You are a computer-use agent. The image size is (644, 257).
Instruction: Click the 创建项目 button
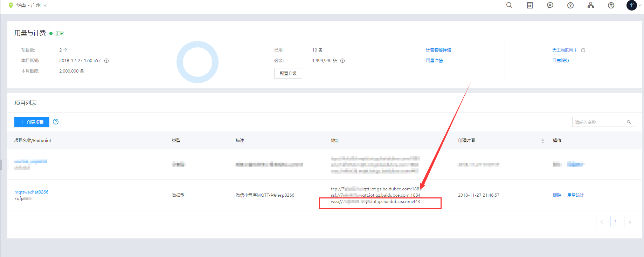coord(32,122)
